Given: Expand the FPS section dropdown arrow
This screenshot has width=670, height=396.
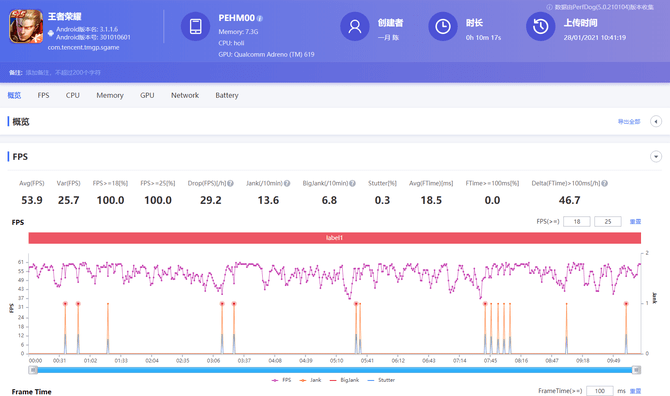Looking at the screenshot, I should [x=656, y=157].
